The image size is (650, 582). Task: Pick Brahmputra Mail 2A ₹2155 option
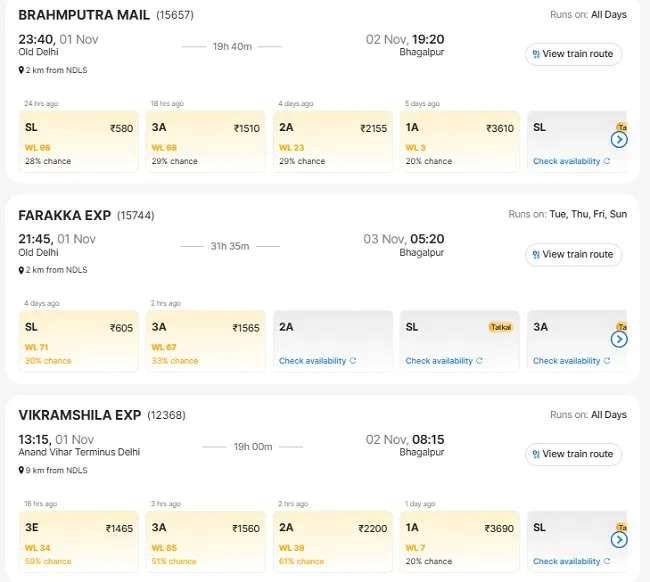(333, 141)
